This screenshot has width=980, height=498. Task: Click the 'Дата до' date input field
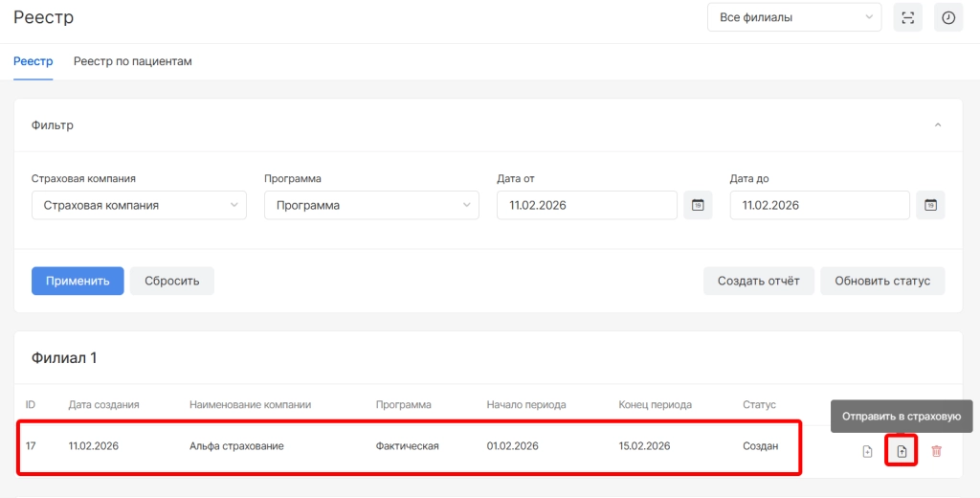(819, 205)
